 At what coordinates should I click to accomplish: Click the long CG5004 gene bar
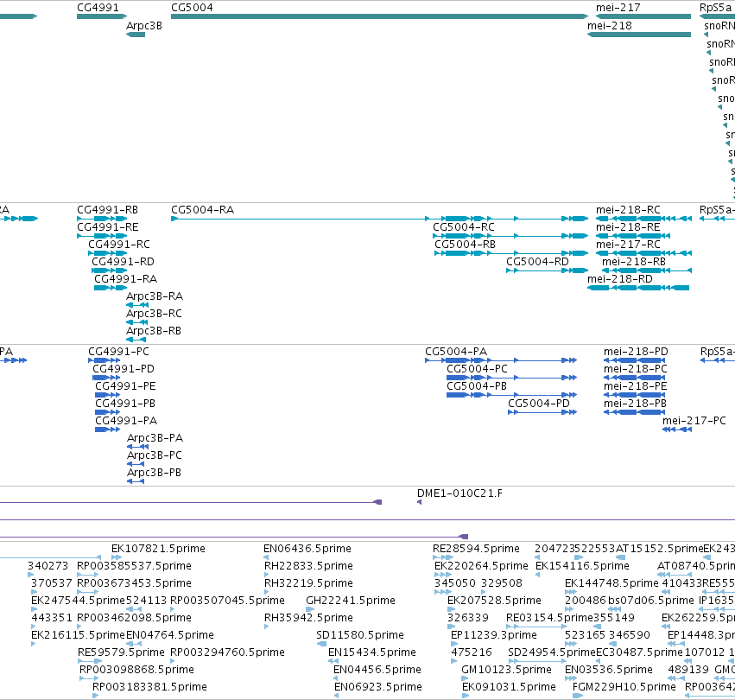380,16
